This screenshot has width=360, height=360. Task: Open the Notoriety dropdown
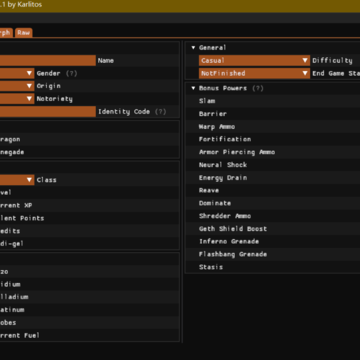point(17,99)
